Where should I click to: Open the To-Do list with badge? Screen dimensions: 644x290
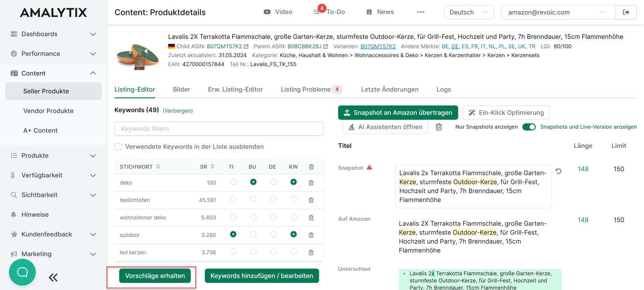[x=329, y=12]
